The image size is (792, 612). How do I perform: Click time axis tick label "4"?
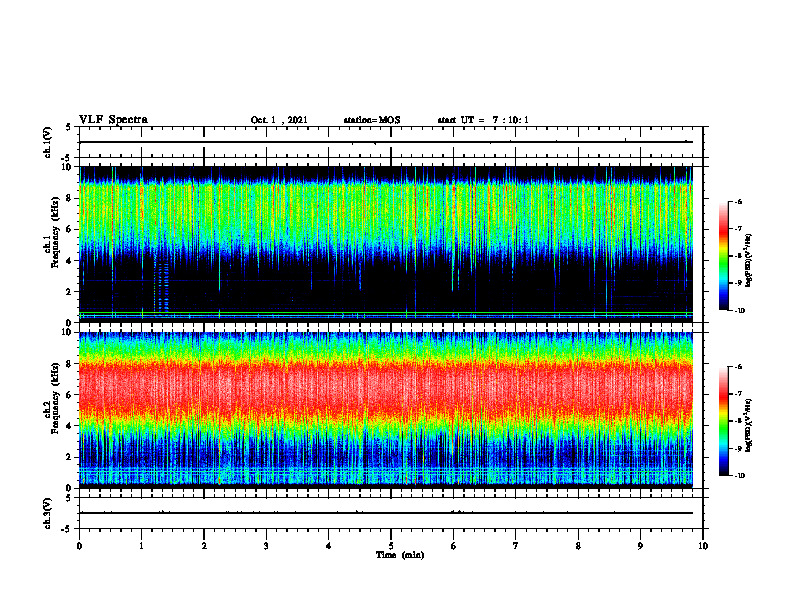pyautogui.click(x=329, y=546)
